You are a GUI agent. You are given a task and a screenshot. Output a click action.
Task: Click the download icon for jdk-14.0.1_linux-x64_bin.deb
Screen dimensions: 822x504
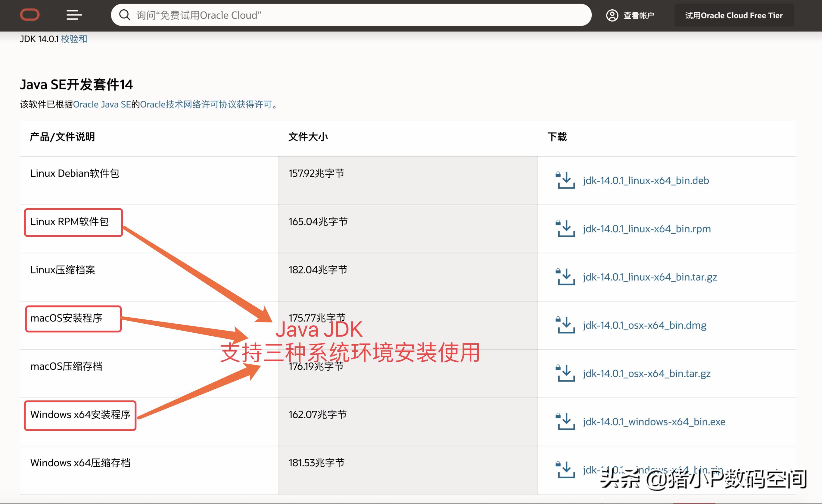tap(566, 180)
